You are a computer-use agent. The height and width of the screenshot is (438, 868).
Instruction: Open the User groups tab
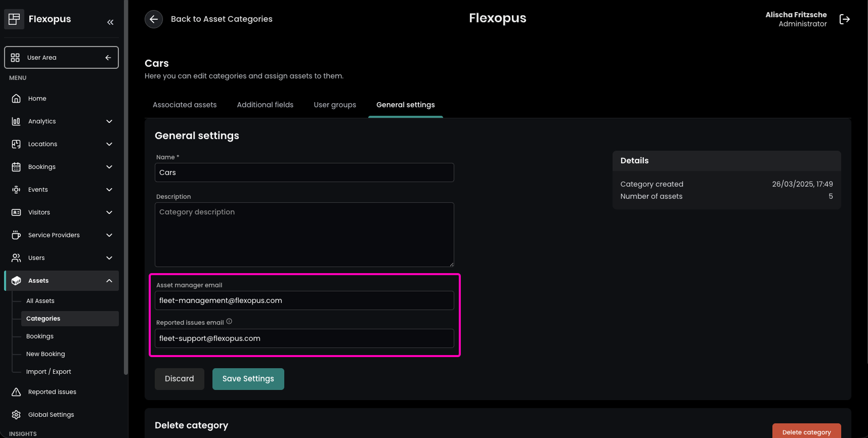[x=335, y=105]
